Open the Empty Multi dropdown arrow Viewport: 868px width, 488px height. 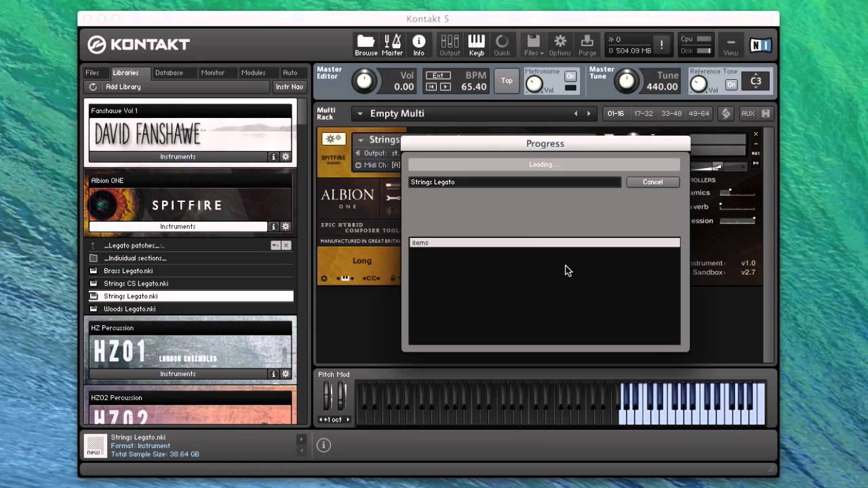[x=360, y=114]
